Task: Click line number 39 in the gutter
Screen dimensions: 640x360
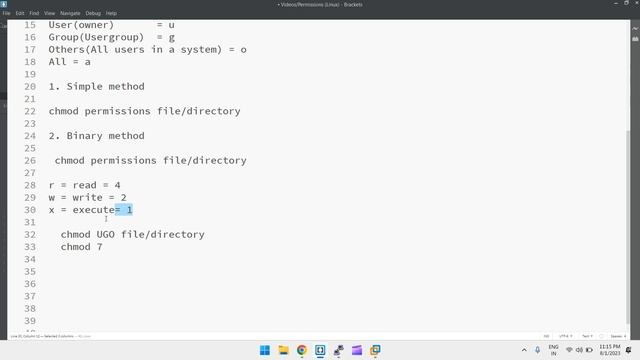Action: pos(30,321)
